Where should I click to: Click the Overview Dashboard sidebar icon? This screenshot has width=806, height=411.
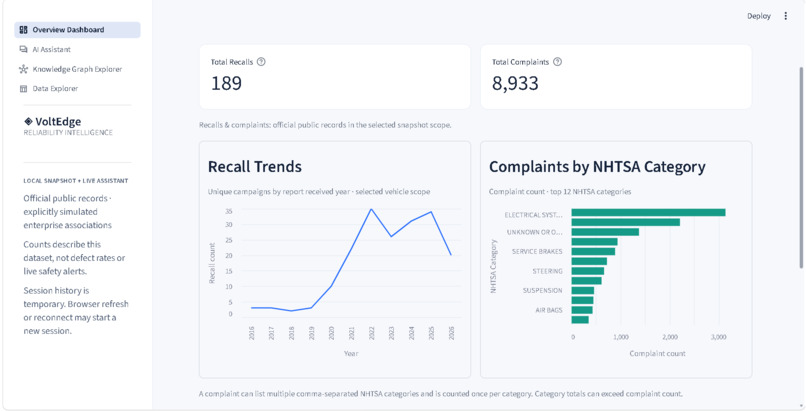point(23,30)
